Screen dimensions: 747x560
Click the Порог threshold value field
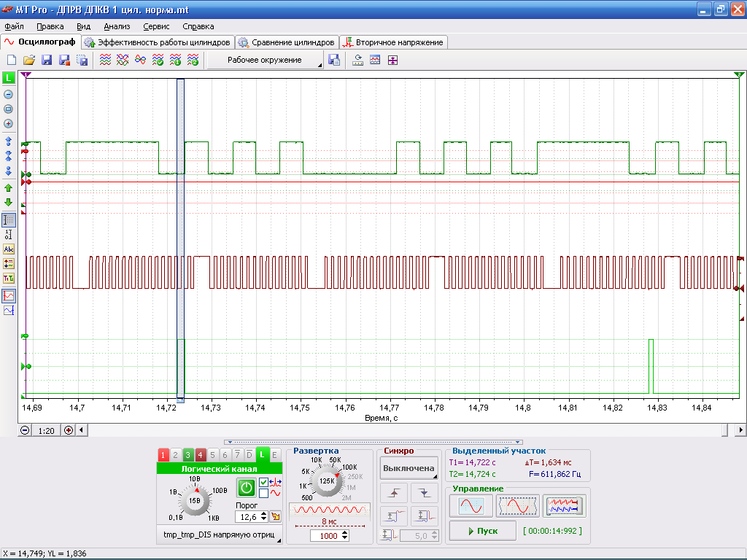click(248, 517)
